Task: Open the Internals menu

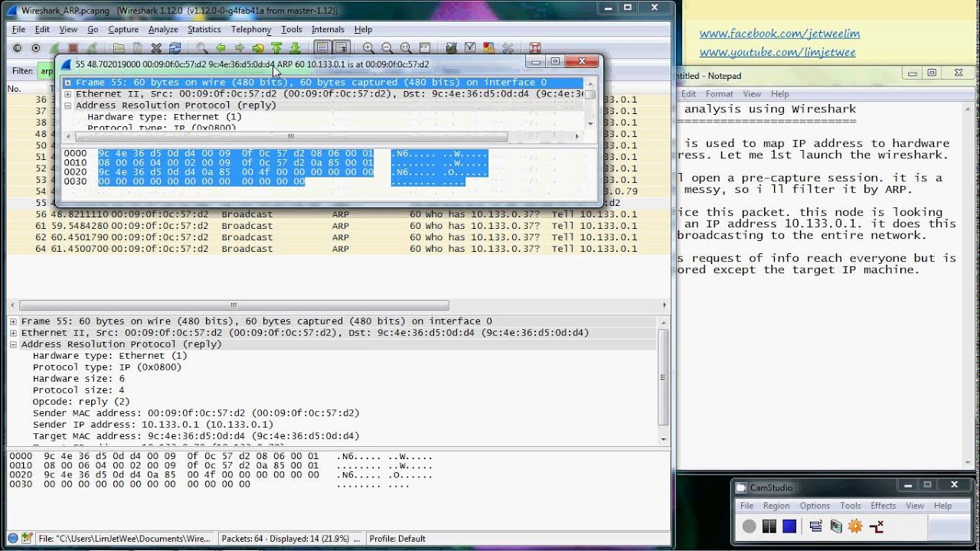Action: 328,29
